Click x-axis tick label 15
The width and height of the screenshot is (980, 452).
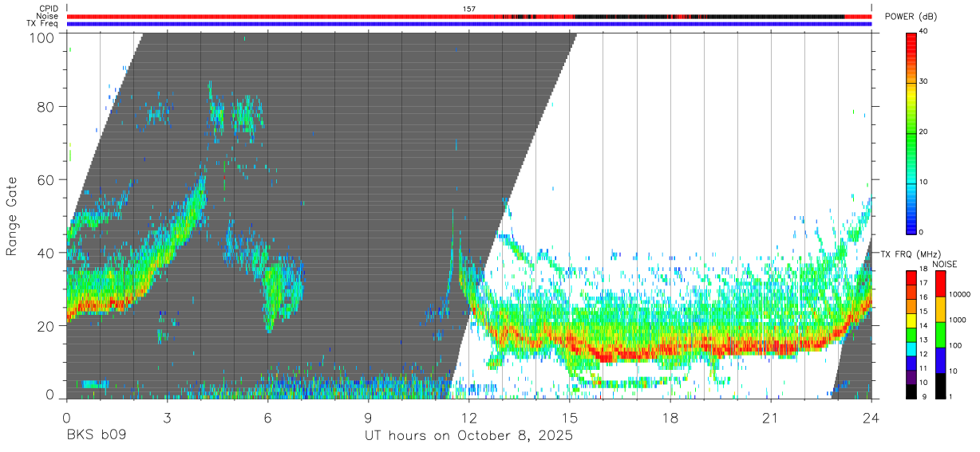pos(570,418)
